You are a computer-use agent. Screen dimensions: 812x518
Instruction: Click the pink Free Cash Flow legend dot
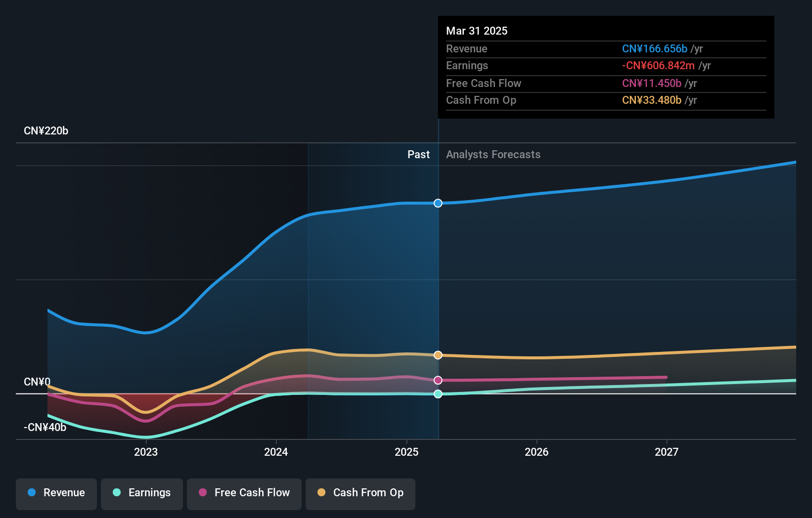click(203, 492)
